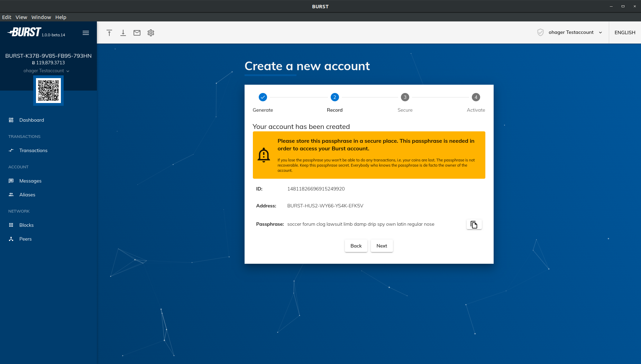This screenshot has width=641, height=364.
Task: Expand the ohager Testaccount header dropdown
Action: pos(575,32)
